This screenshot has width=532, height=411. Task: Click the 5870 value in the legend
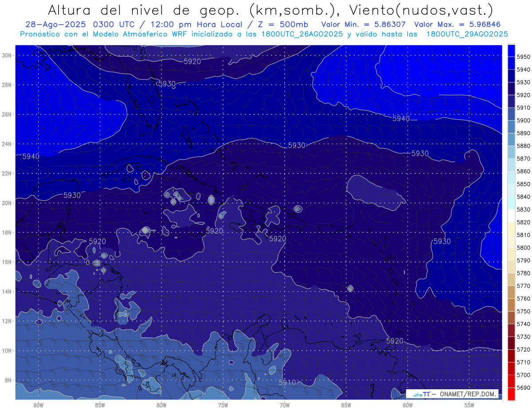point(524,158)
